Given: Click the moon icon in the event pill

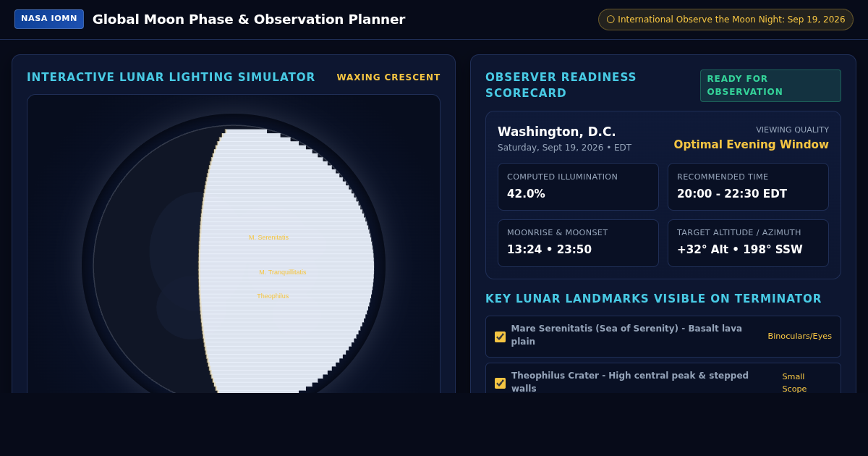Looking at the screenshot, I should click(x=610, y=20).
